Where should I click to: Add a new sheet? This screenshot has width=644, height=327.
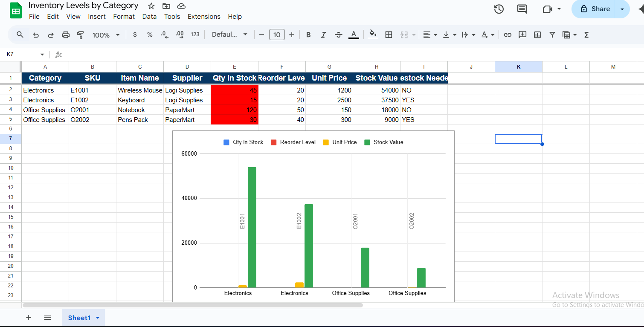(x=29, y=318)
